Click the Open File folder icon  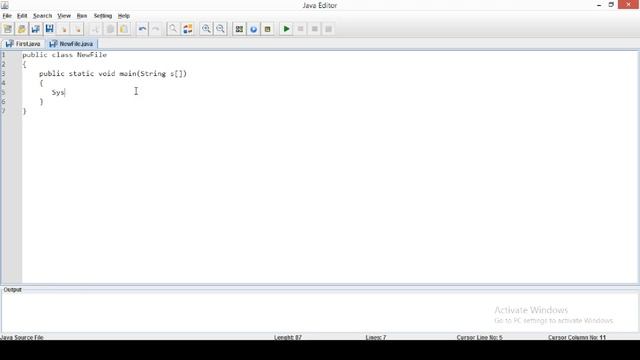(22, 29)
